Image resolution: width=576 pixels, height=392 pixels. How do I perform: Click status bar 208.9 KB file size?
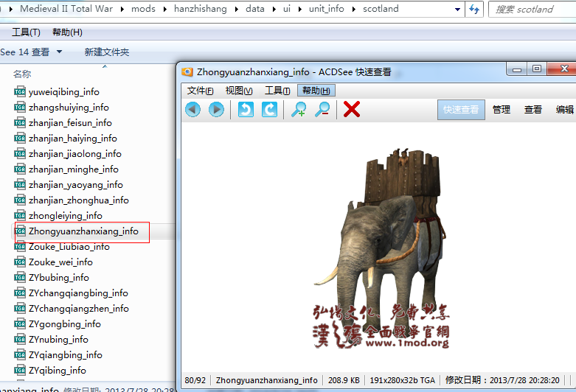coord(344,380)
